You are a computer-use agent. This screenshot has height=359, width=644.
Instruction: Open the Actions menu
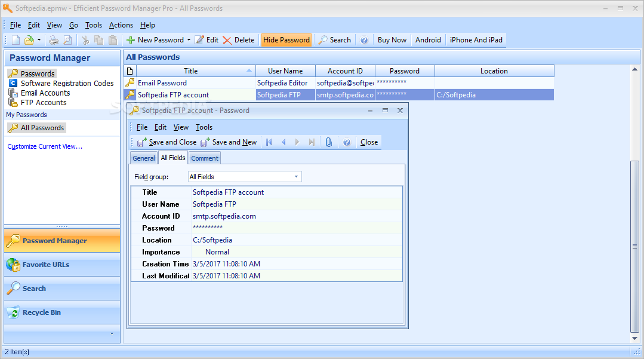(x=121, y=25)
